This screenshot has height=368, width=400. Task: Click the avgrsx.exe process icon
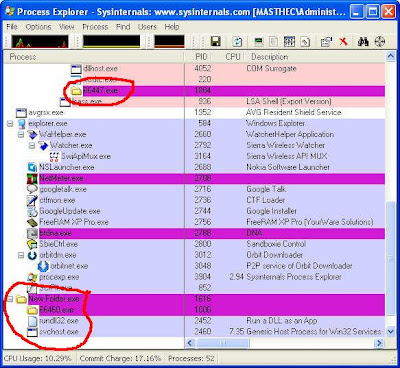pos(21,113)
